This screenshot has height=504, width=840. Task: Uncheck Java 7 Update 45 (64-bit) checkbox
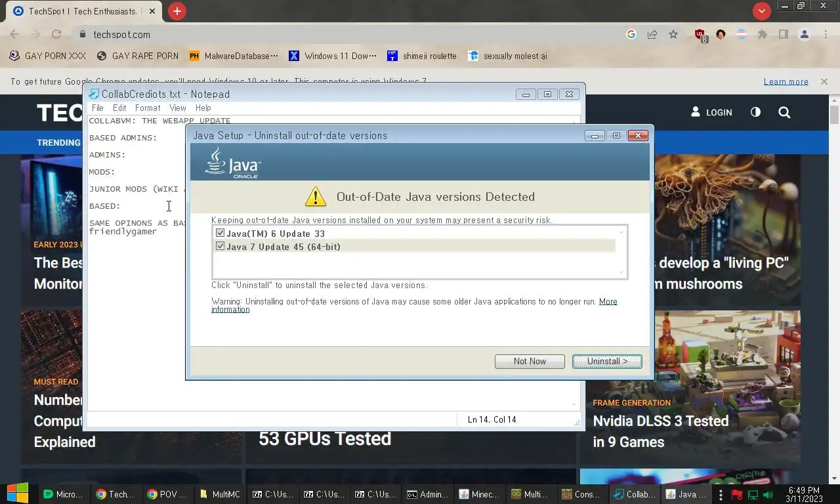pyautogui.click(x=220, y=246)
